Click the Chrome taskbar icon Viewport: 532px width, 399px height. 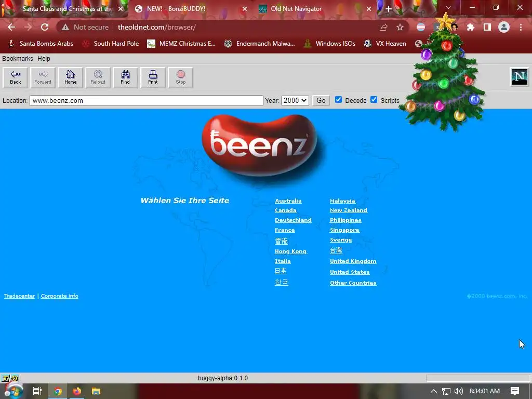[x=58, y=391]
